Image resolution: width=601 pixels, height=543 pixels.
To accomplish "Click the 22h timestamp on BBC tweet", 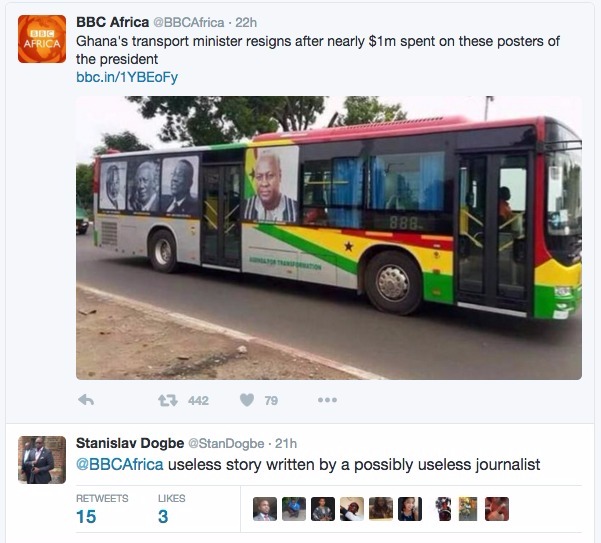I will [x=246, y=23].
